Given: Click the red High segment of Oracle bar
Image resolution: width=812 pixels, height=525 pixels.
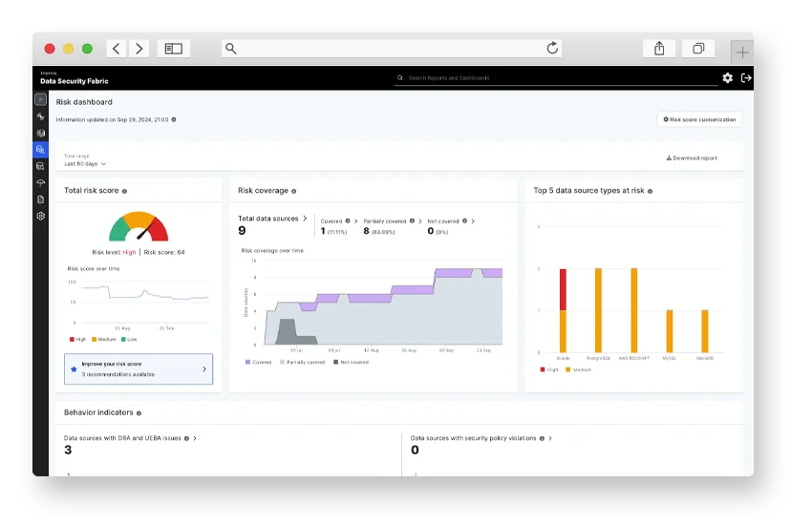Looking at the screenshot, I should [563, 289].
